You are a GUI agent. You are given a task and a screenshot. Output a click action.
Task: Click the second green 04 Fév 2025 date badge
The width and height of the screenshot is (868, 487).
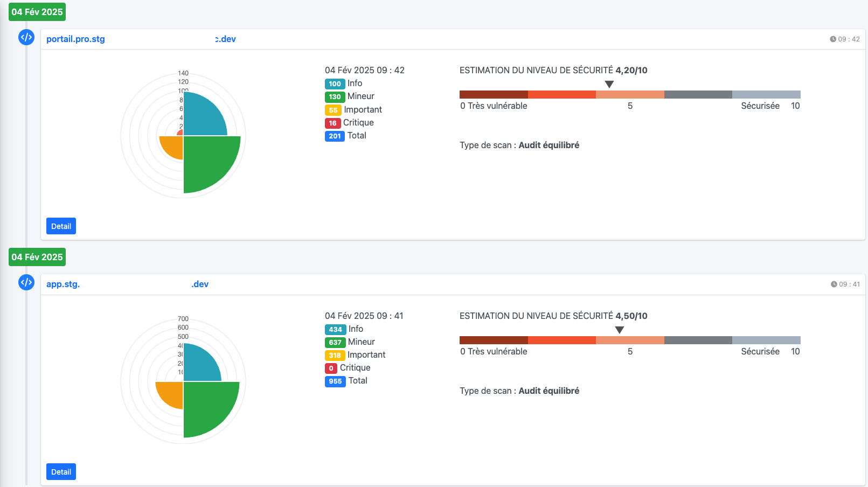[37, 257]
